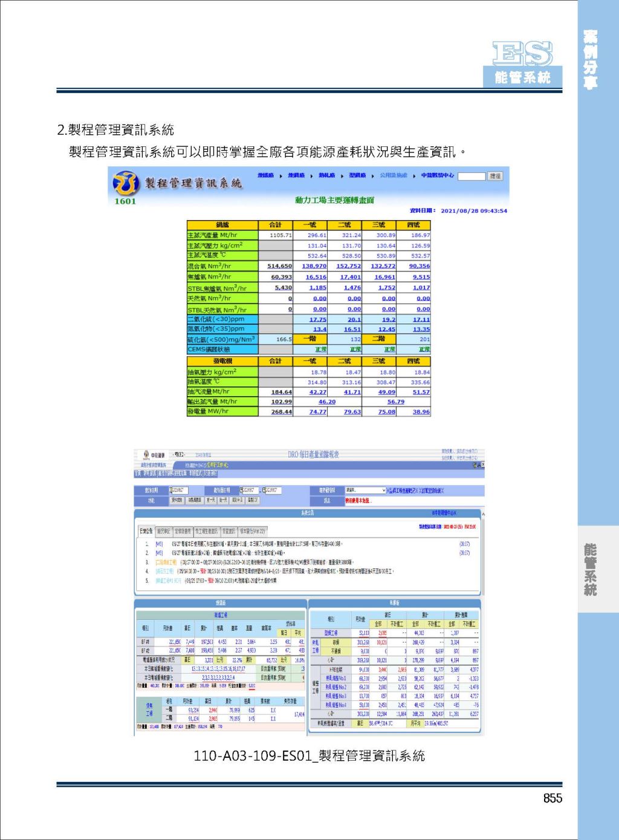
Task: Open the output steam value 46.20
Action: pyautogui.click(x=327, y=402)
